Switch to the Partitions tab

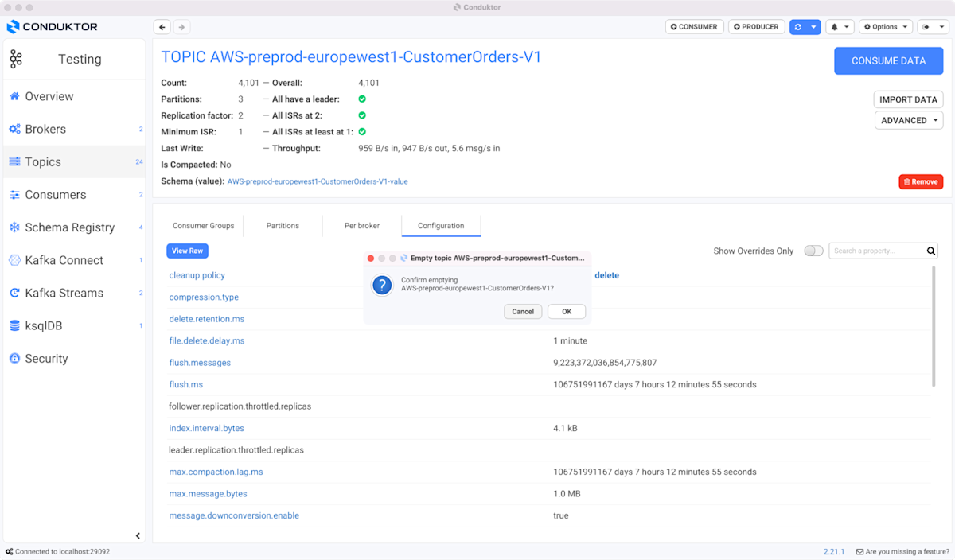point(283,226)
